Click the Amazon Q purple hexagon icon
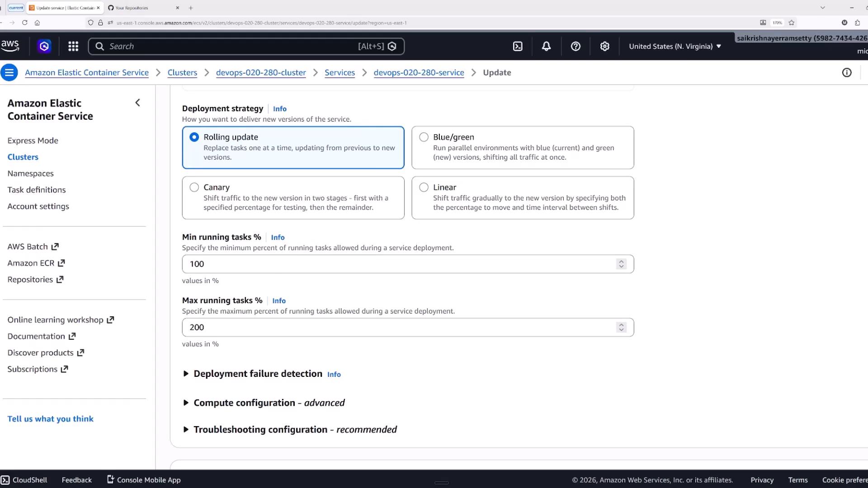This screenshot has width=868, height=488. coord(44,46)
